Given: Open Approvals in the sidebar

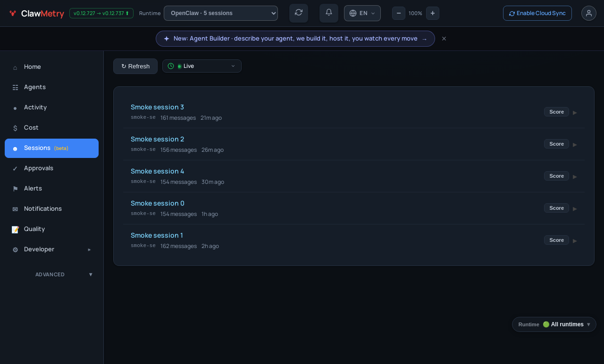Looking at the screenshot, I should pyautogui.click(x=52, y=168).
